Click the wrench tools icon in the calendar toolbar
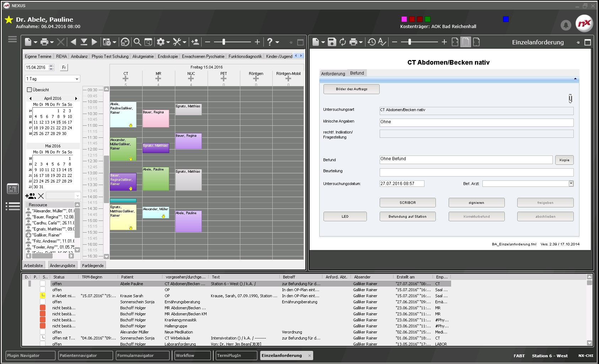Screen dimensions: 599x364 point(177,42)
